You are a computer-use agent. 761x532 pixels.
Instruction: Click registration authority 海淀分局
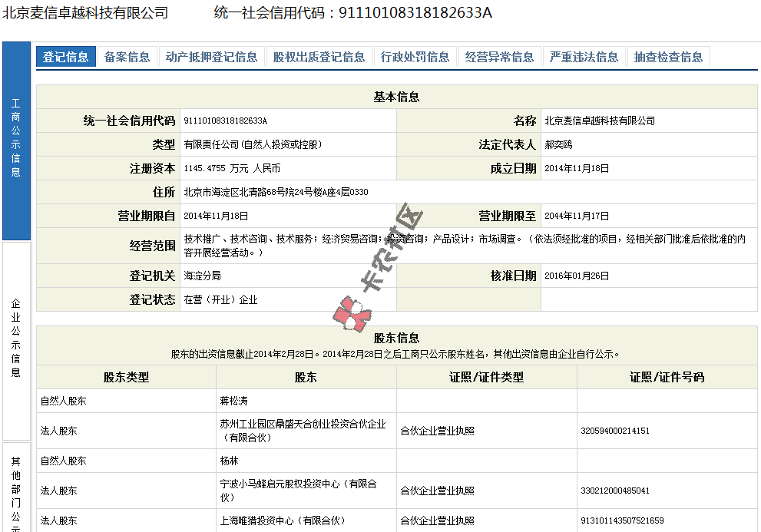coord(203,276)
